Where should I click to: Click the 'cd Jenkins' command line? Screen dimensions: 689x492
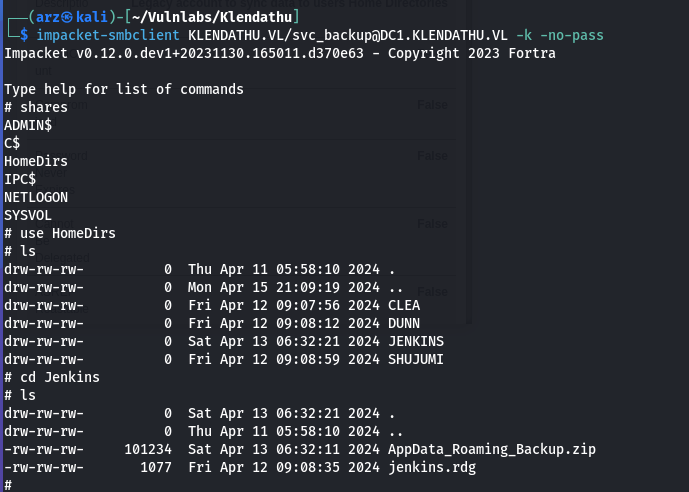click(52, 377)
